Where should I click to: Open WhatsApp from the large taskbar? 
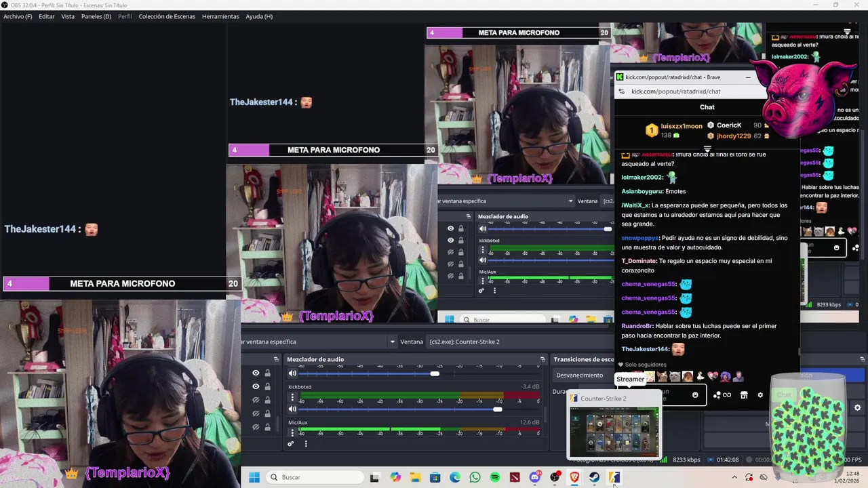(x=475, y=477)
